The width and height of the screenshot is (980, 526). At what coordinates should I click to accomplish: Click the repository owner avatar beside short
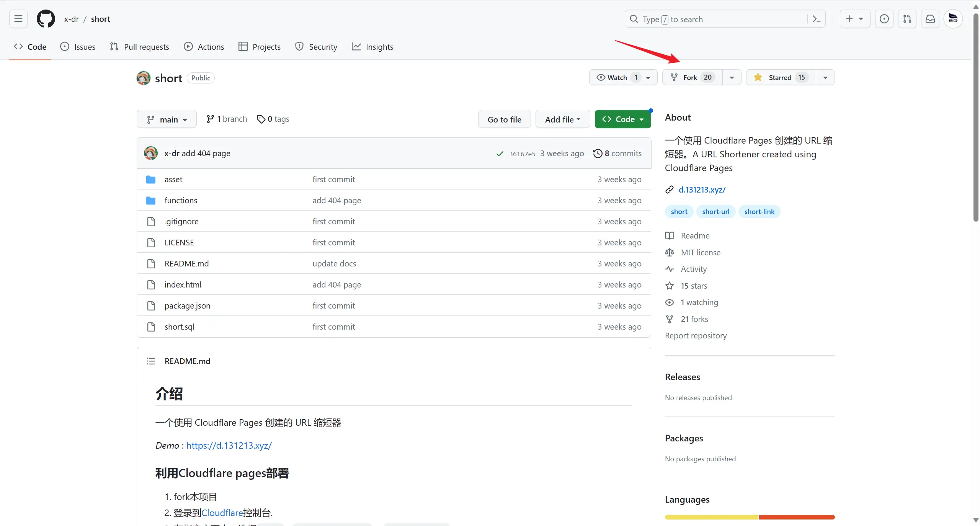click(x=144, y=78)
